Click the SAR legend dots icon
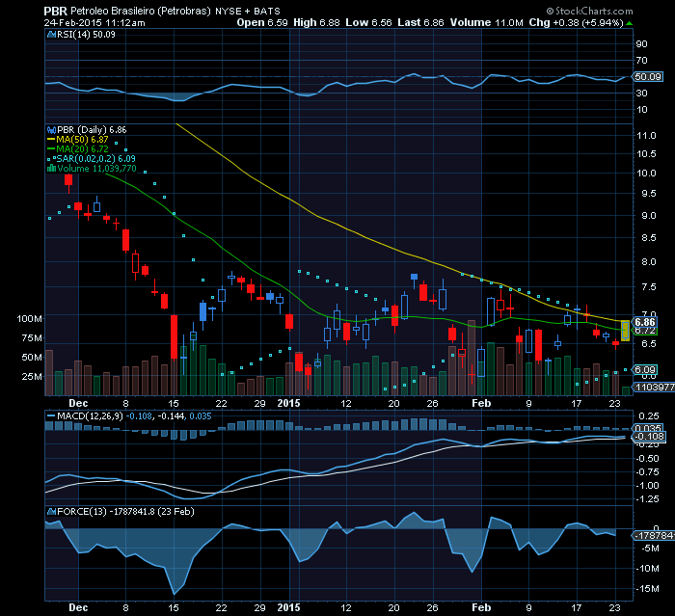675x616 pixels. click(52, 159)
